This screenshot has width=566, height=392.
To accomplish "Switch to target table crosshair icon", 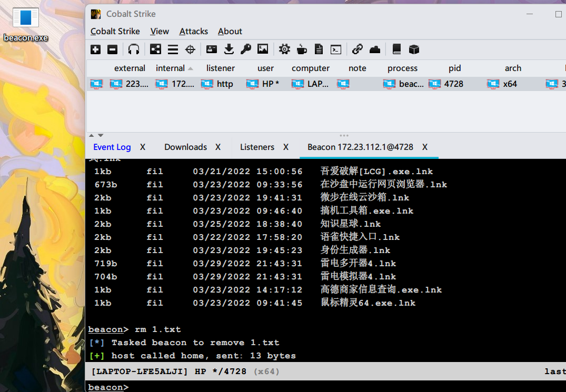I will [x=190, y=49].
